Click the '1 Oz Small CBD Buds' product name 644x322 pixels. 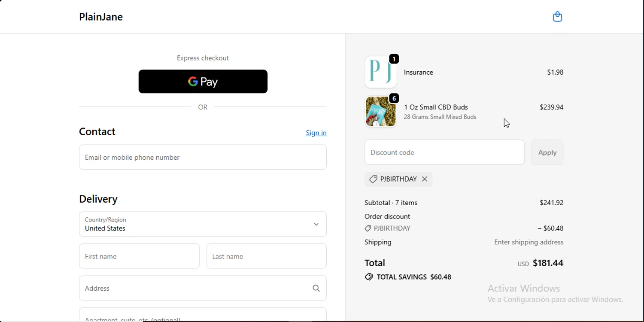(x=436, y=107)
